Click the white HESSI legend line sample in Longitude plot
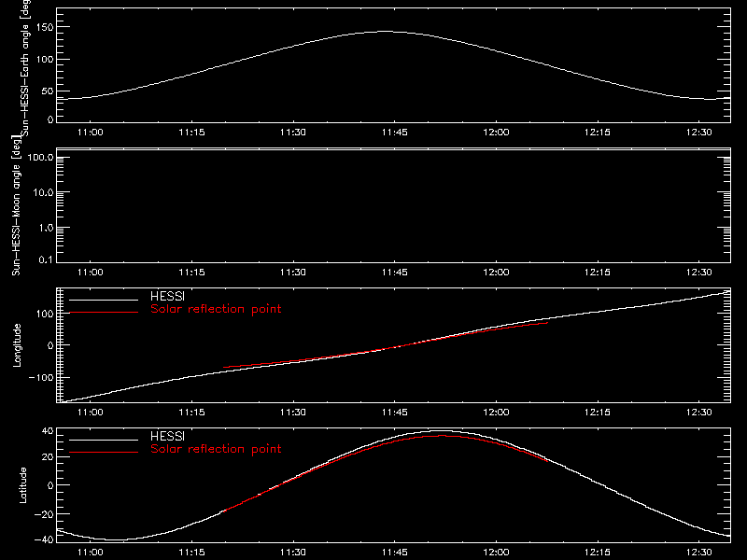This screenshot has width=747, height=560. pos(104,300)
